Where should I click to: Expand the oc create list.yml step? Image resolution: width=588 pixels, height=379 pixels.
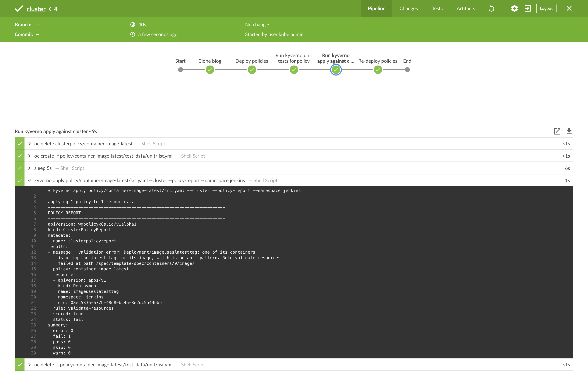pyautogui.click(x=30, y=156)
